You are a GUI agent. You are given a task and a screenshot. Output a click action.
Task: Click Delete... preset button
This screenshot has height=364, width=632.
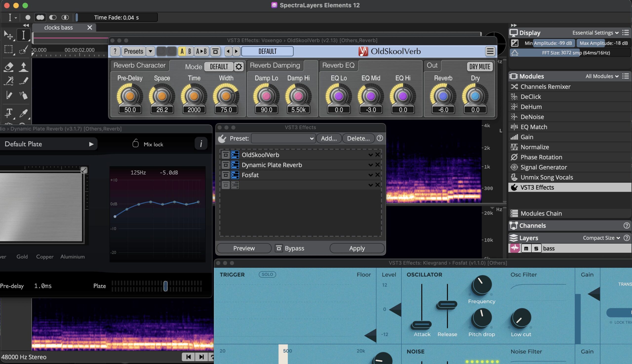(358, 138)
